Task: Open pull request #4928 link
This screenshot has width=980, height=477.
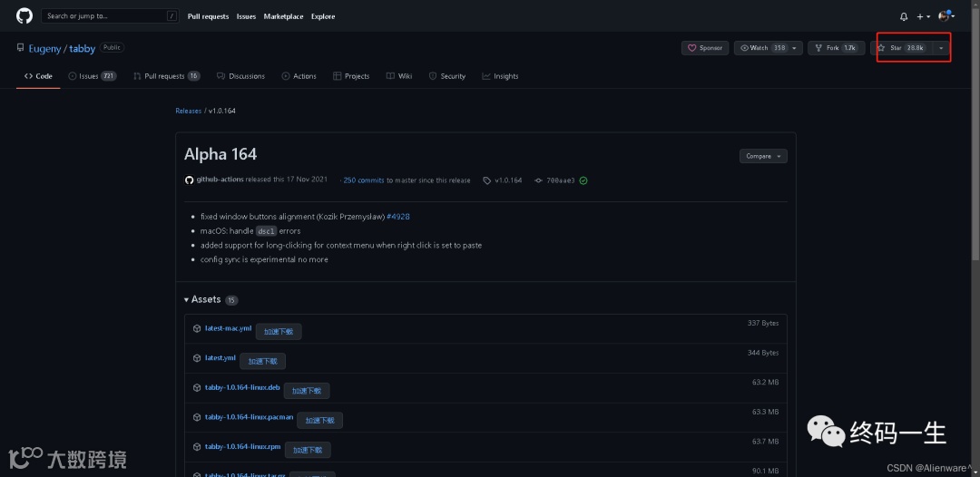Action: coord(398,217)
